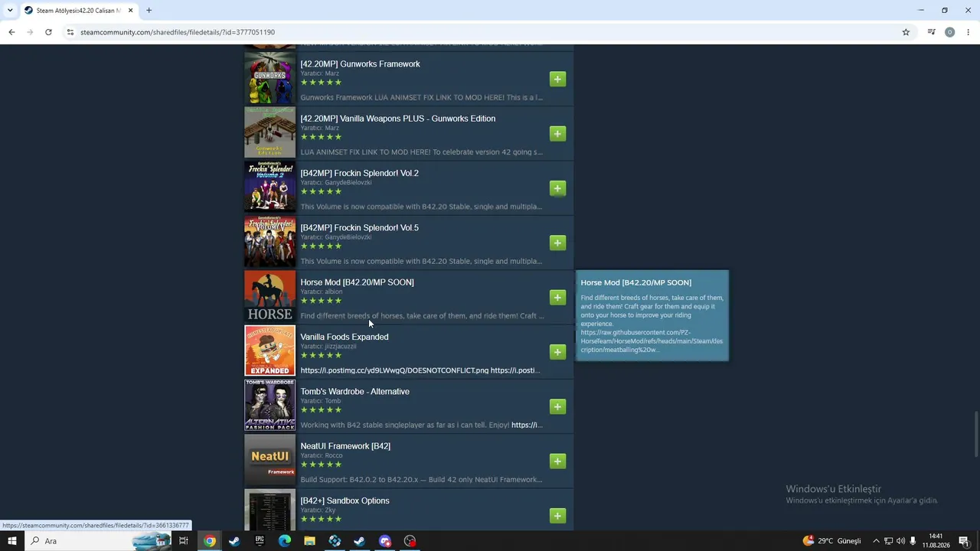980x551 pixels.
Task: Add Tomb's Wardrobe Alternative with plus button
Action: 557,406
